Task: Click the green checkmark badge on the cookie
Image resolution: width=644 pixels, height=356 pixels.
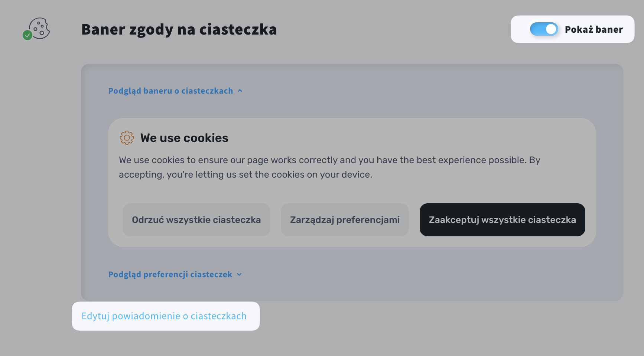Action: point(27,35)
